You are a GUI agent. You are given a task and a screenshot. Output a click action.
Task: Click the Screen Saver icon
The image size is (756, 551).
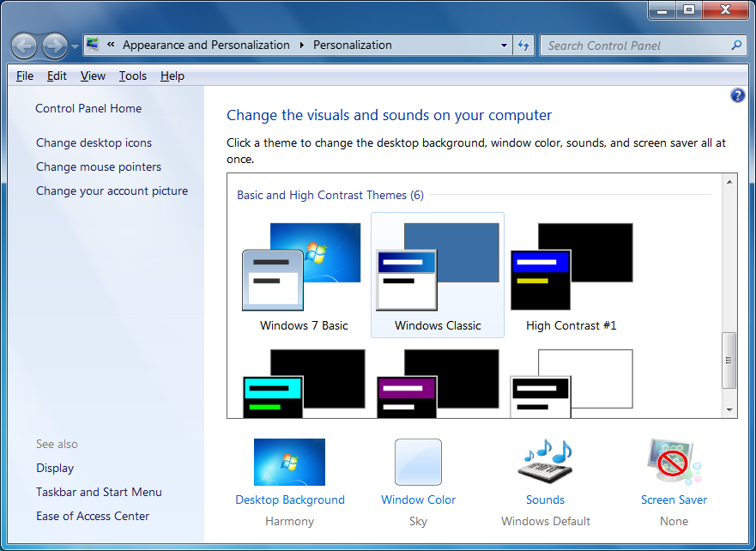pyautogui.click(x=674, y=462)
